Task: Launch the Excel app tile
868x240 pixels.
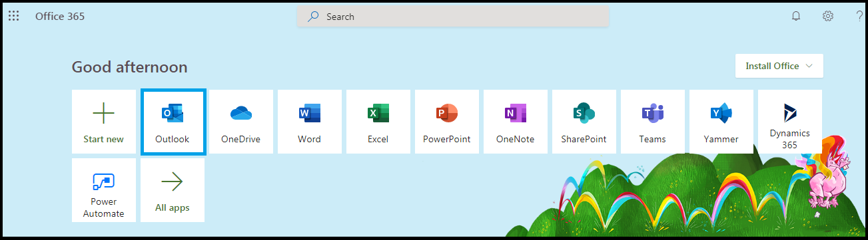Action: 378,122
